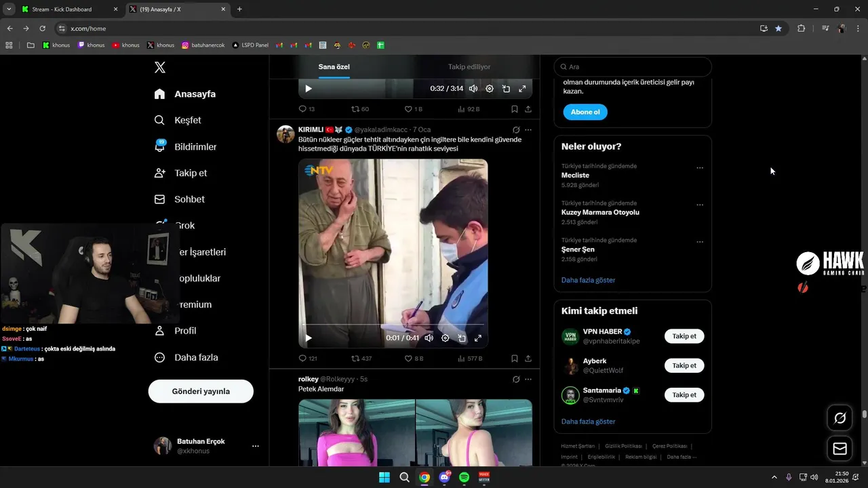
Task: Open NTV video settings gear
Action: (445, 338)
